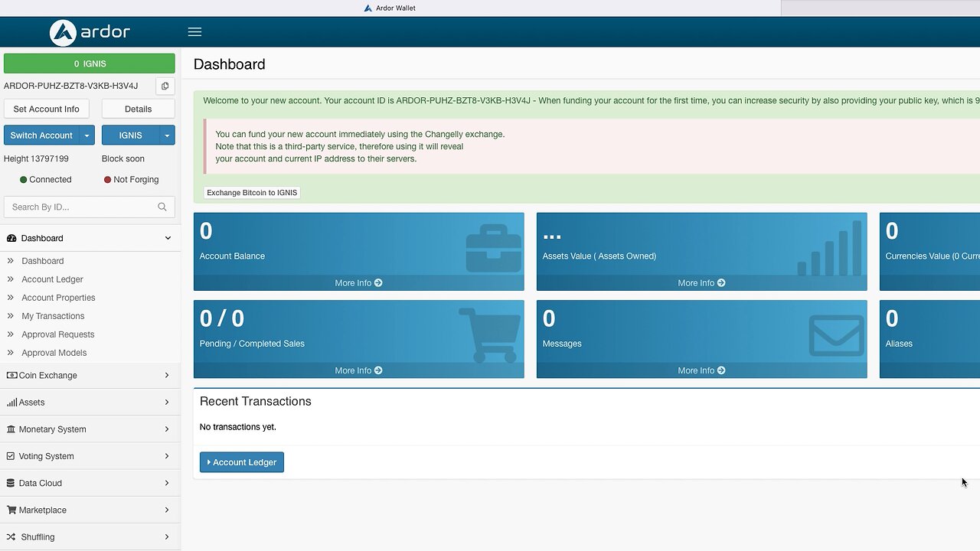Click the Height 13797199 text

[36, 158]
